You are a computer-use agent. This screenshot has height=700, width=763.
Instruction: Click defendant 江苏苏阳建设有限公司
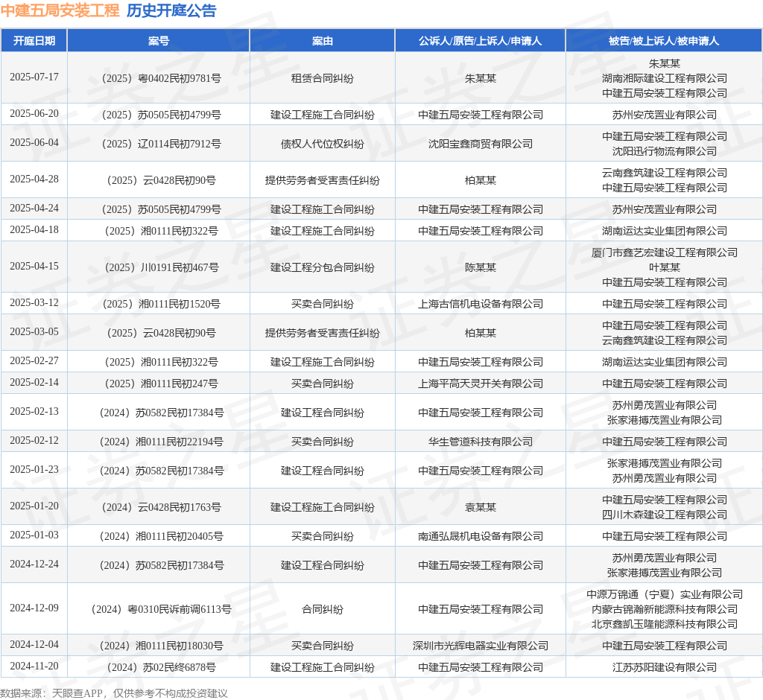664,667
